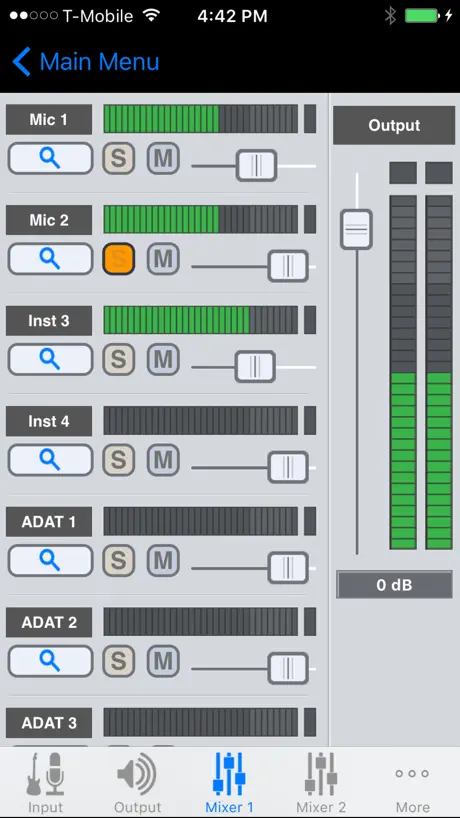
Task: Click the ADAT 2 fader handle
Action: [x=288, y=669]
